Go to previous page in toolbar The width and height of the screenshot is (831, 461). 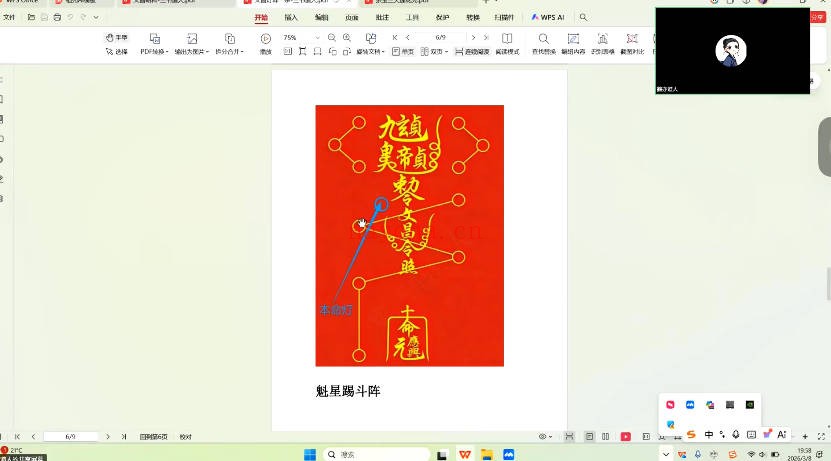click(x=408, y=38)
